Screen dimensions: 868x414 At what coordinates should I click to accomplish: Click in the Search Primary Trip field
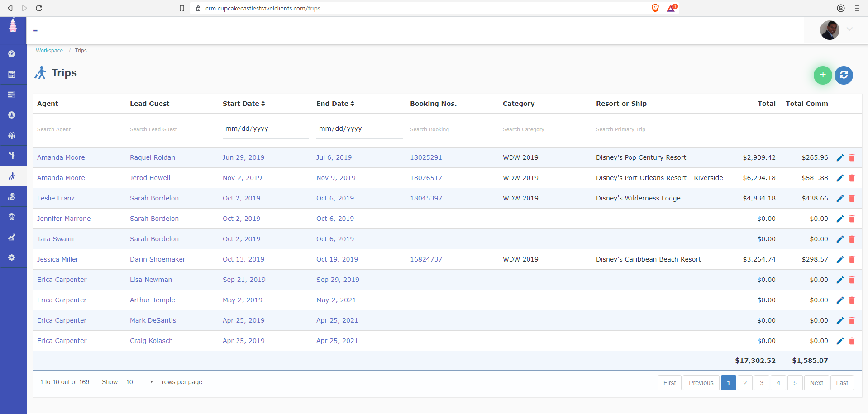click(664, 129)
